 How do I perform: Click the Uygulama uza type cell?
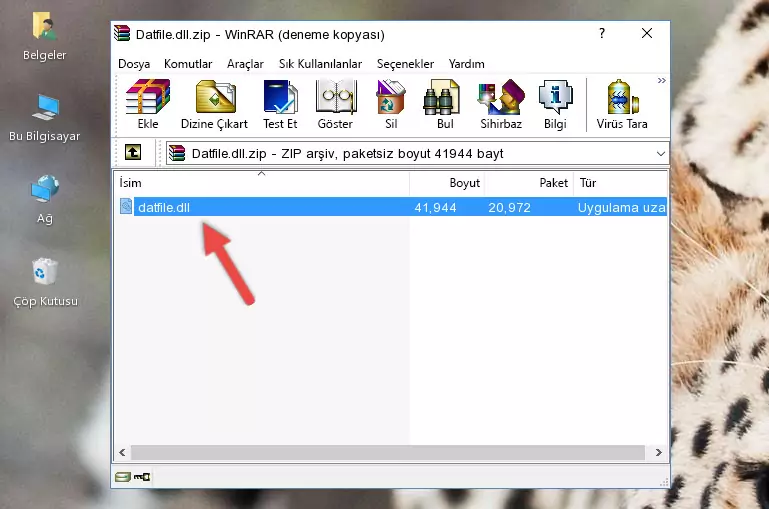621,208
